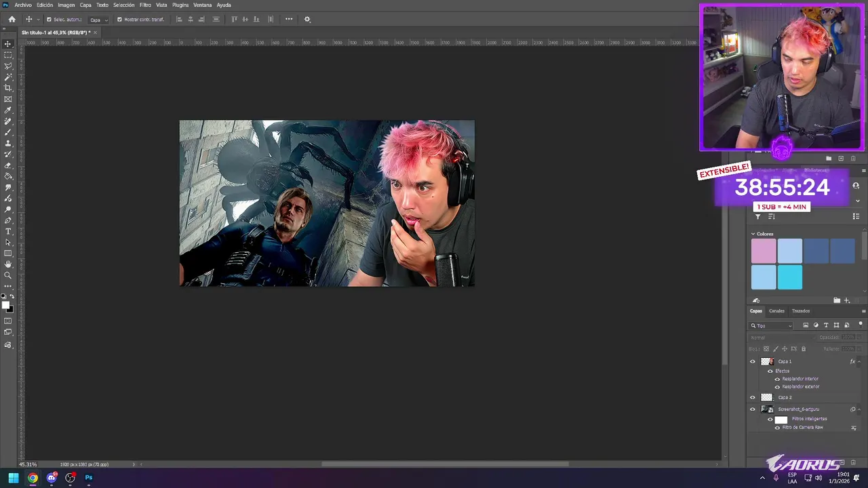The height and width of the screenshot is (488, 868).
Task: Select the Clone Stamp tool
Action: pyautogui.click(x=8, y=143)
